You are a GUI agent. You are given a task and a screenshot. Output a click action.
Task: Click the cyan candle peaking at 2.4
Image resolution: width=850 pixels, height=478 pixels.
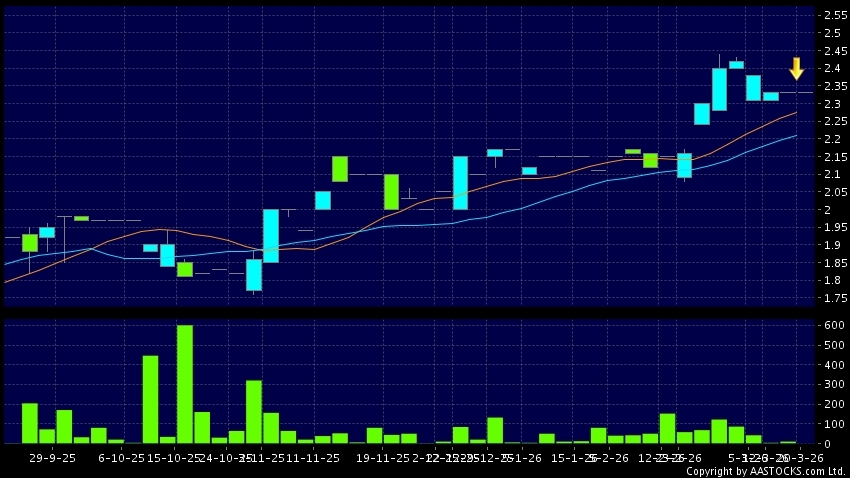coord(719,89)
